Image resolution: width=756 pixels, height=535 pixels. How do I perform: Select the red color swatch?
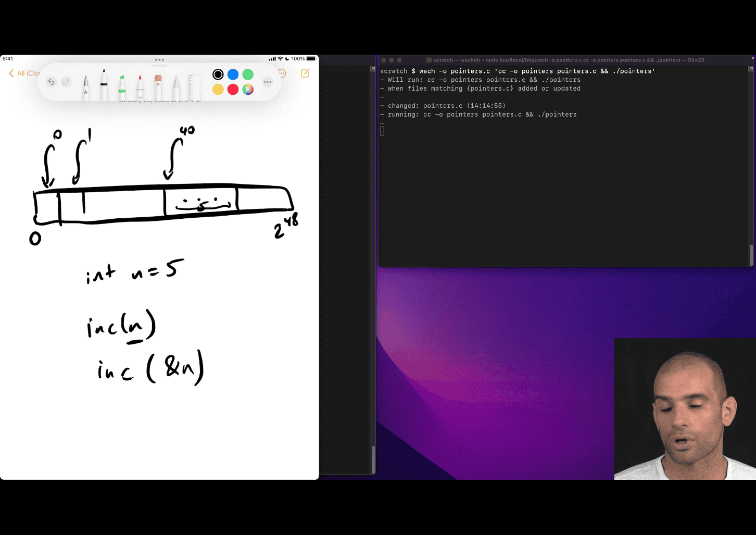coord(233,90)
